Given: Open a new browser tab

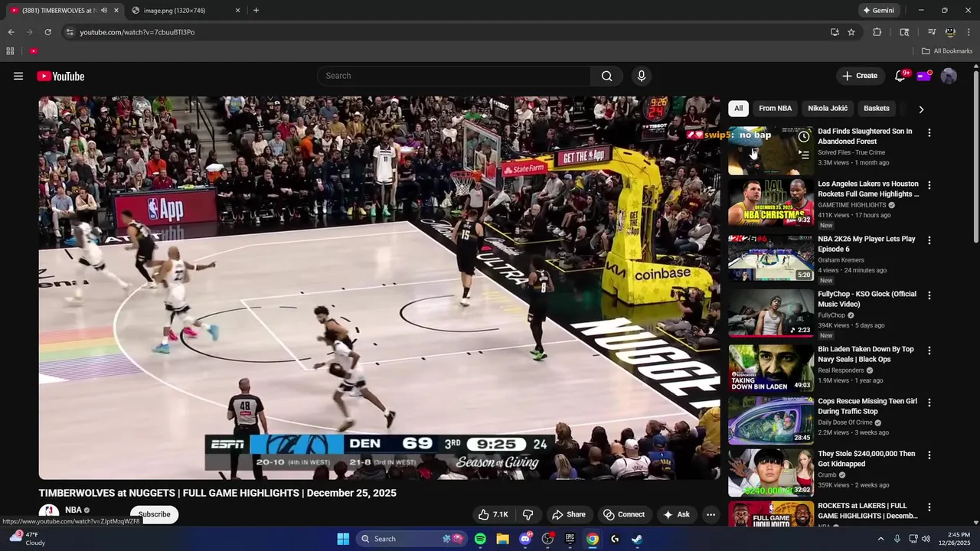Looking at the screenshot, I should [256, 11].
